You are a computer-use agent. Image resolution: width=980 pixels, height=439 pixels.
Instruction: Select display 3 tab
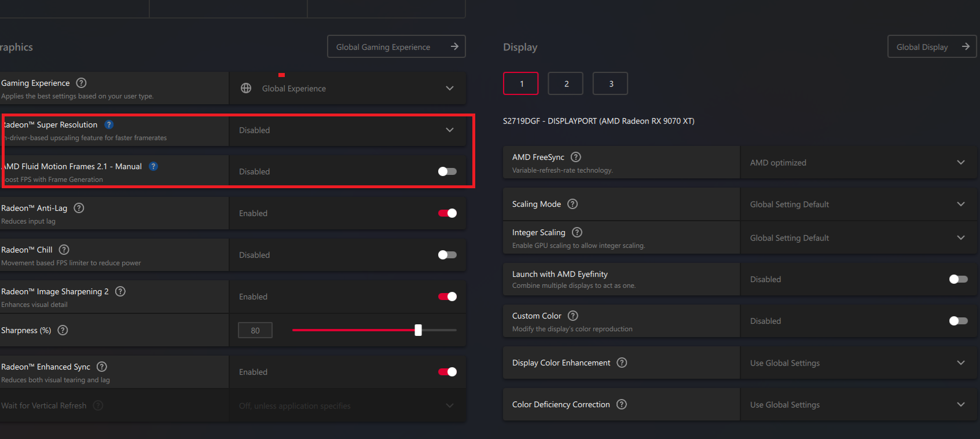[610, 84]
